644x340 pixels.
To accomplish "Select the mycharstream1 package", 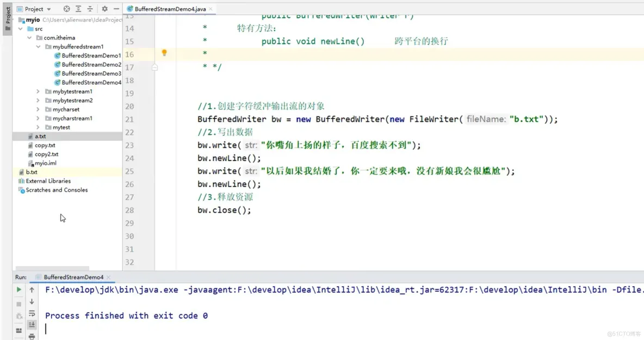I will (x=72, y=118).
